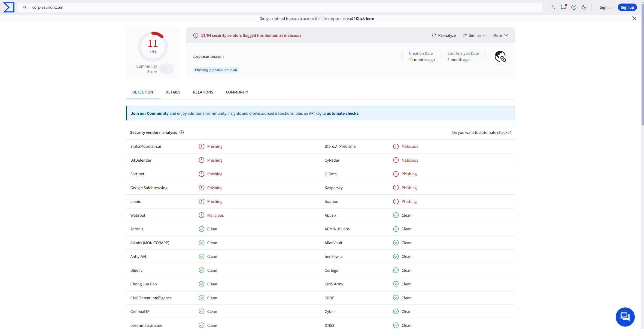This screenshot has width=644, height=329.
Task: Click the red alert icon in malicious banner
Action: (x=196, y=35)
